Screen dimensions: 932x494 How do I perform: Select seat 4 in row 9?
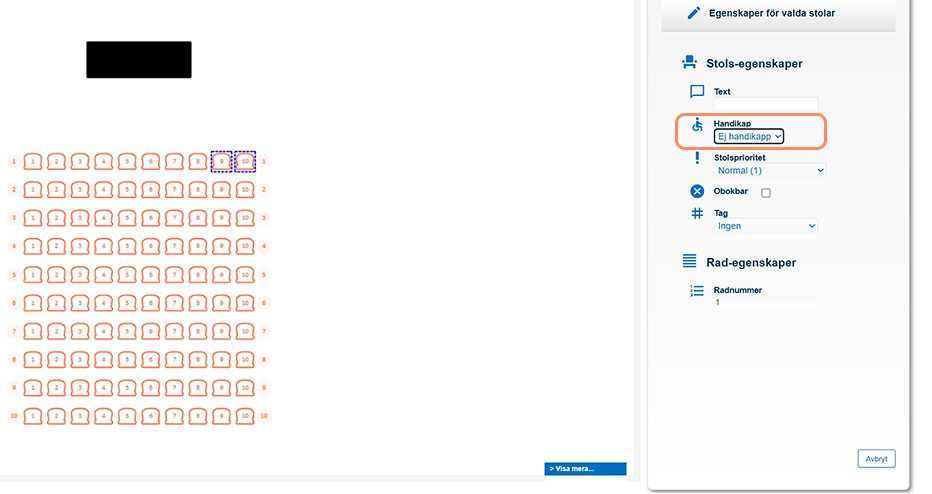pos(103,388)
